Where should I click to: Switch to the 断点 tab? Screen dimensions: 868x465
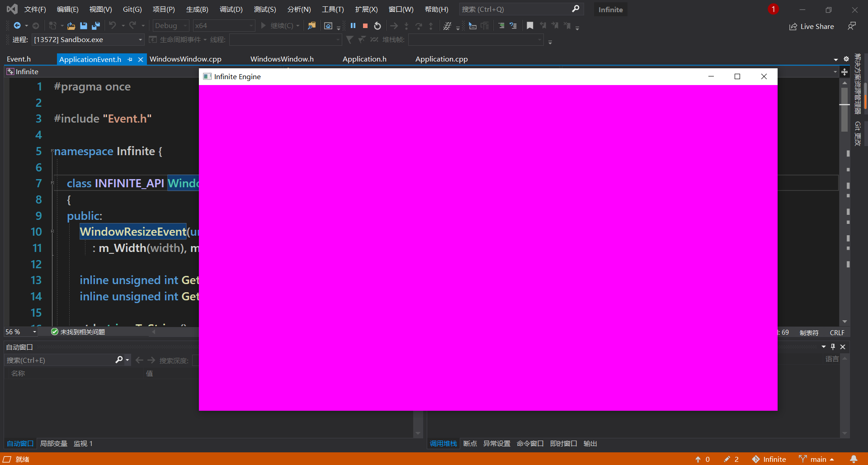coord(470,444)
